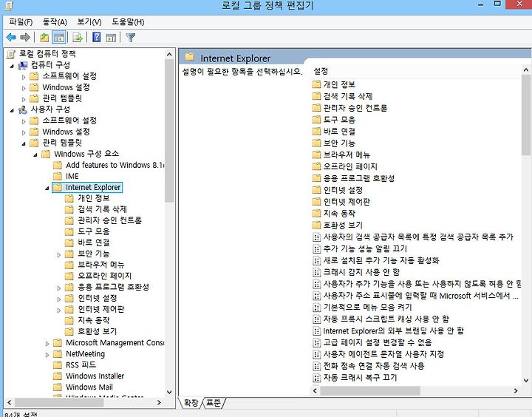Select policy 새로 설치된 추가 기능 자동 활성화
Image resolution: width=532 pixels, height=417 pixels.
[x=381, y=260]
